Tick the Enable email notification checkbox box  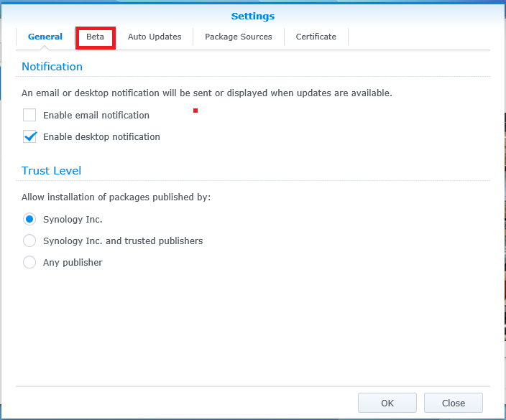(x=29, y=115)
